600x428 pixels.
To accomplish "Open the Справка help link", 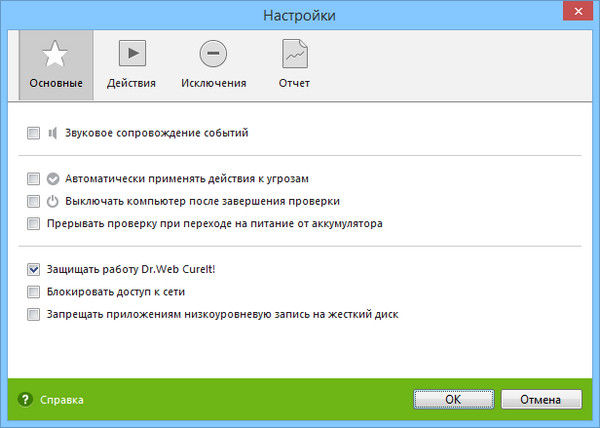I will 61,400.
